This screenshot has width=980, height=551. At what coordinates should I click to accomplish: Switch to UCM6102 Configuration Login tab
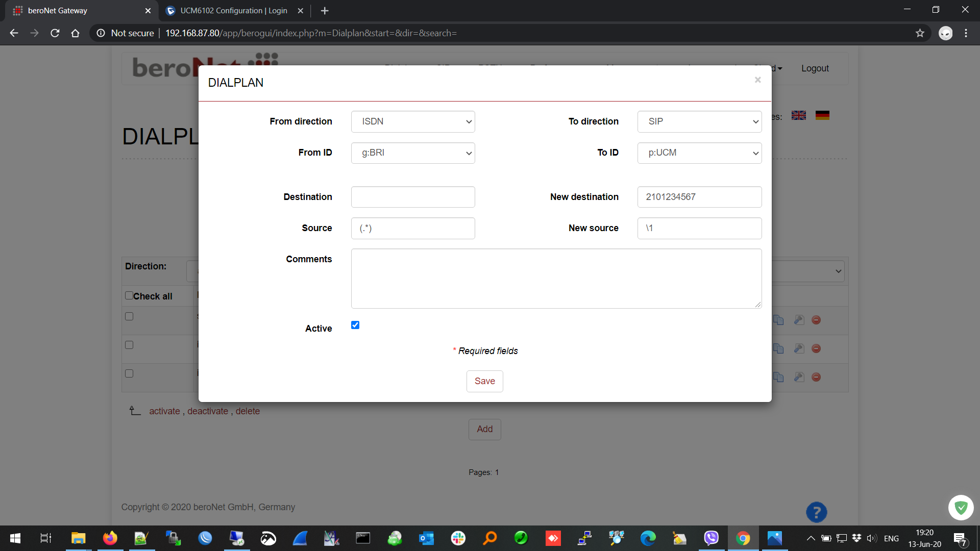click(233, 11)
